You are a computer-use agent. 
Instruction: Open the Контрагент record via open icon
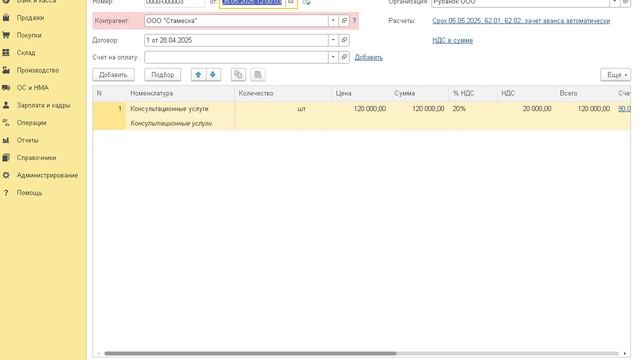pyautogui.click(x=344, y=20)
